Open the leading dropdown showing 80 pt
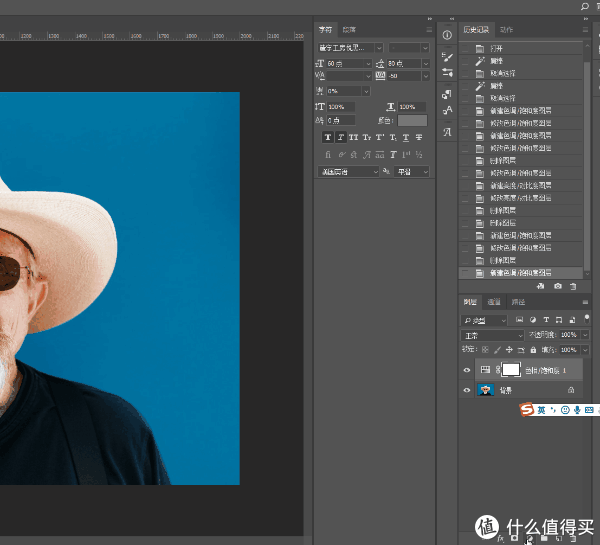The image size is (600, 545). tap(426, 64)
